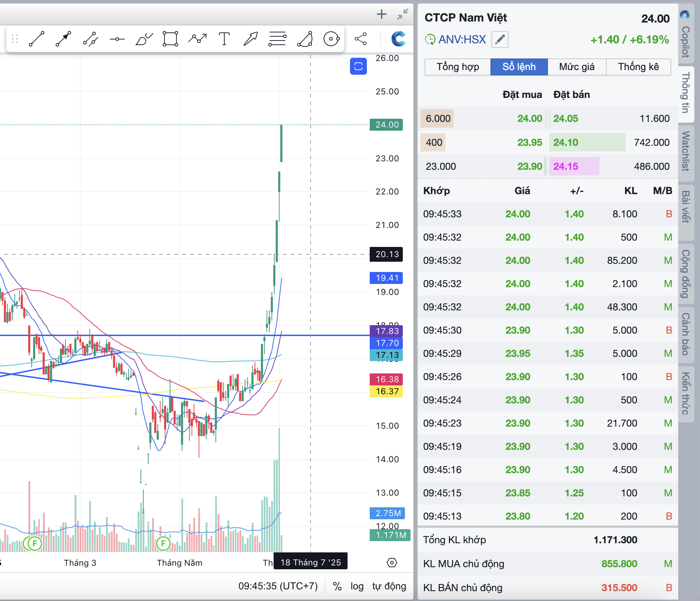Switch to the Thống kê tab
Viewport: 700px width, 601px height.
[x=638, y=67]
